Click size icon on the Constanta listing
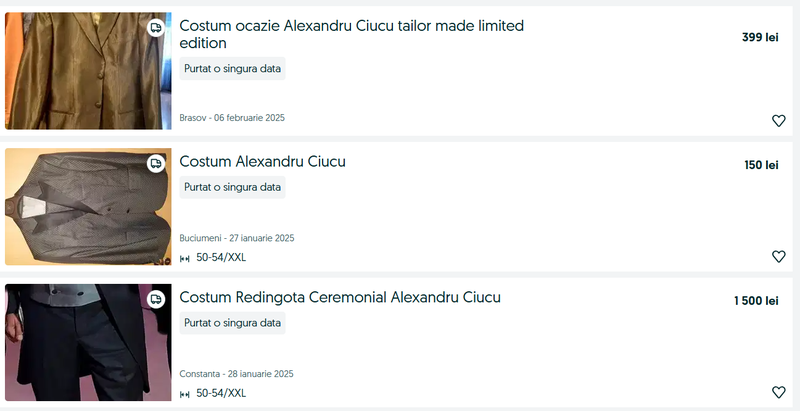Screen dimensions: 800x411 pos(185,394)
